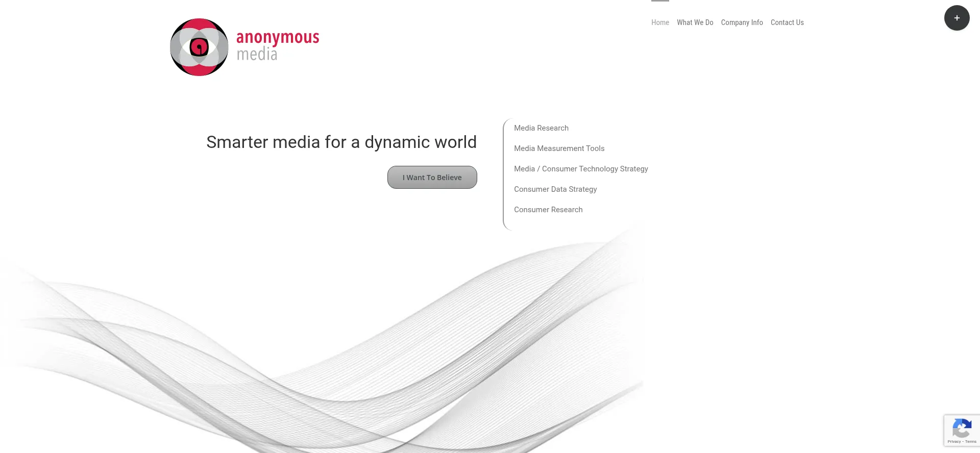Click the Smarter media for a dynamic world heading
Viewport: 980px width, 453px height.
(x=341, y=142)
